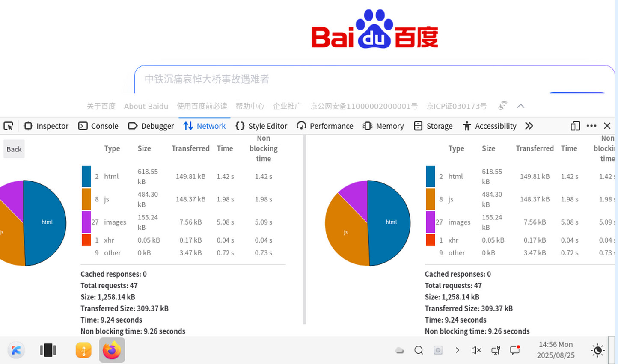This screenshot has height=364, width=618.
Task: Open the Style Editor panel
Action: pyautogui.click(x=261, y=126)
